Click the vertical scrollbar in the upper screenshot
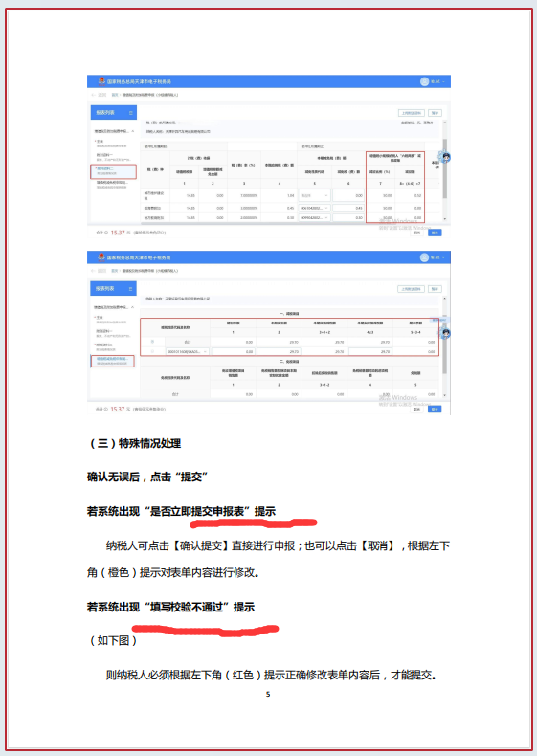The height and width of the screenshot is (756, 537). click(x=444, y=168)
